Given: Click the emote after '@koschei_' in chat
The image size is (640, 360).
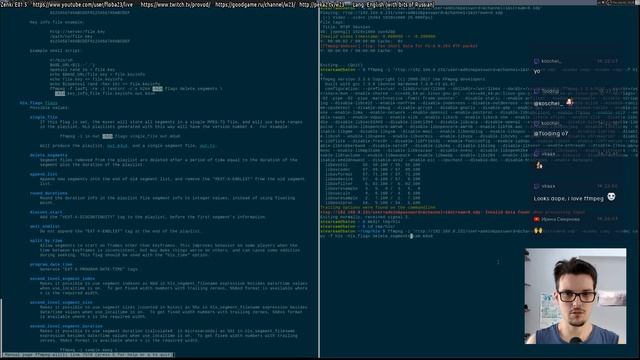Looking at the screenshot, I should click(569, 102).
